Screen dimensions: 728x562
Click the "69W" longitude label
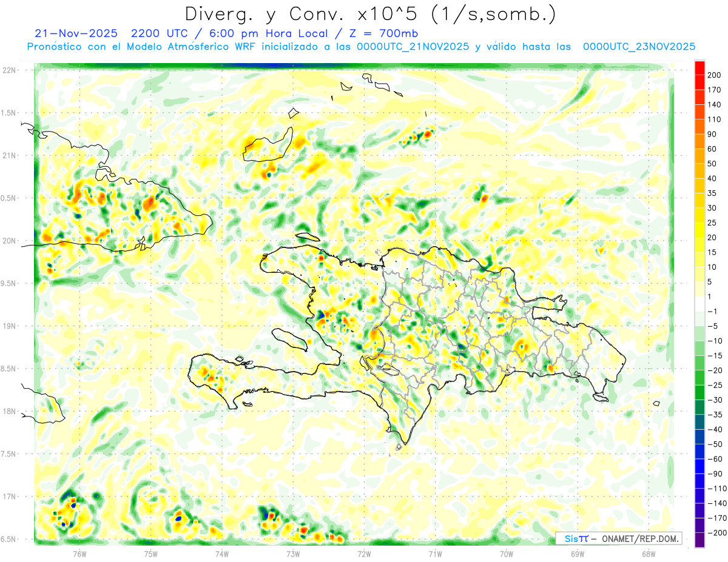click(x=578, y=554)
